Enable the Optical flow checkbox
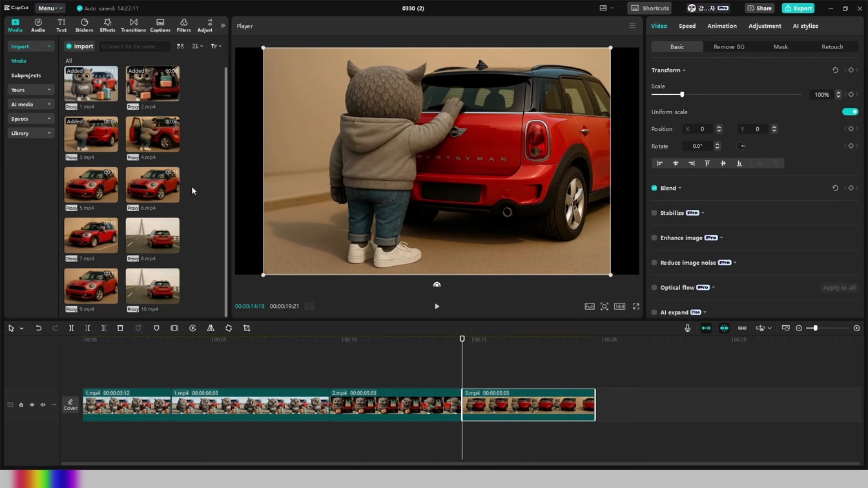Screen dimensions: 868x488 654,287
